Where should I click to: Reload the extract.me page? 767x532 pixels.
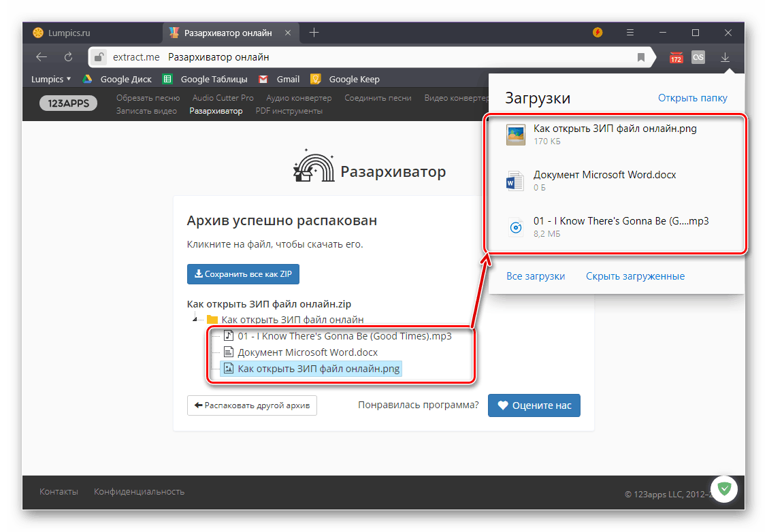(x=69, y=57)
